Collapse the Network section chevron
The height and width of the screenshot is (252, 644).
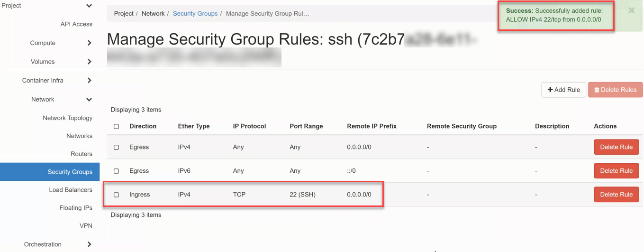click(89, 100)
